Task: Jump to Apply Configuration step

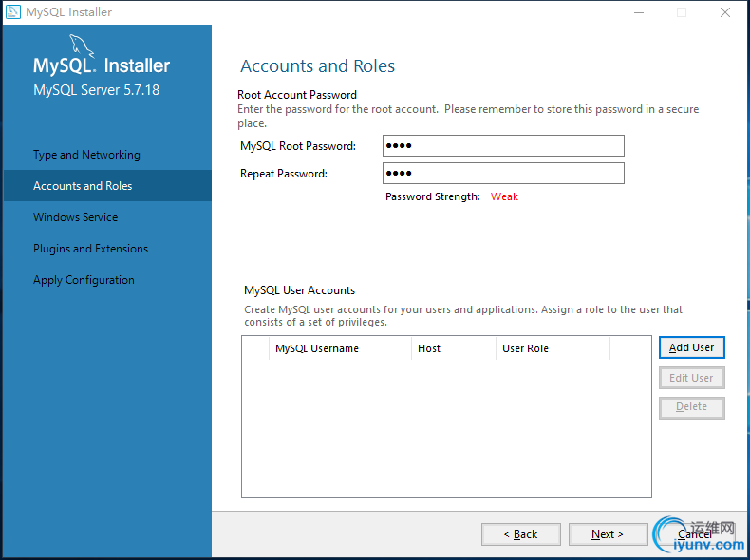Action: pos(84,280)
